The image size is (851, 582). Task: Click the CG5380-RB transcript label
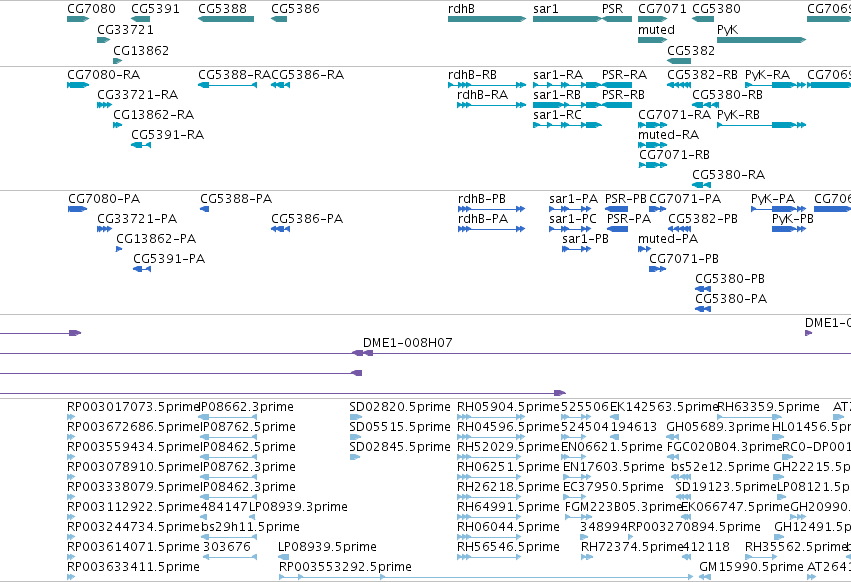727,95
